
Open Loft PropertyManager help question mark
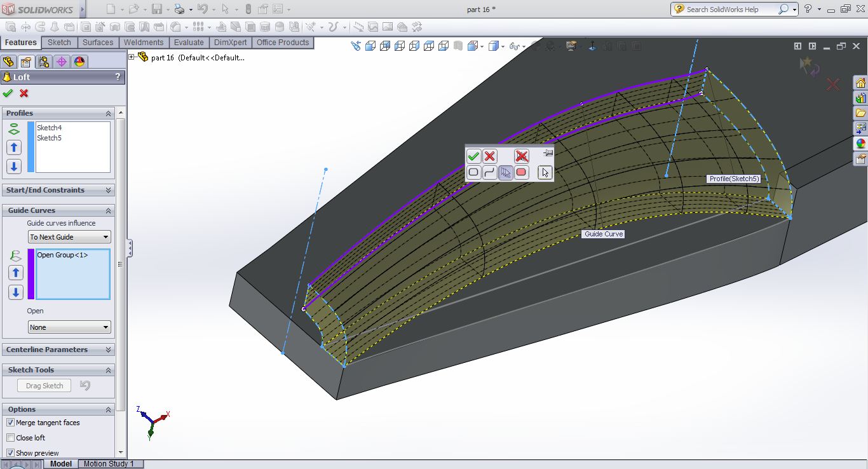tap(118, 77)
